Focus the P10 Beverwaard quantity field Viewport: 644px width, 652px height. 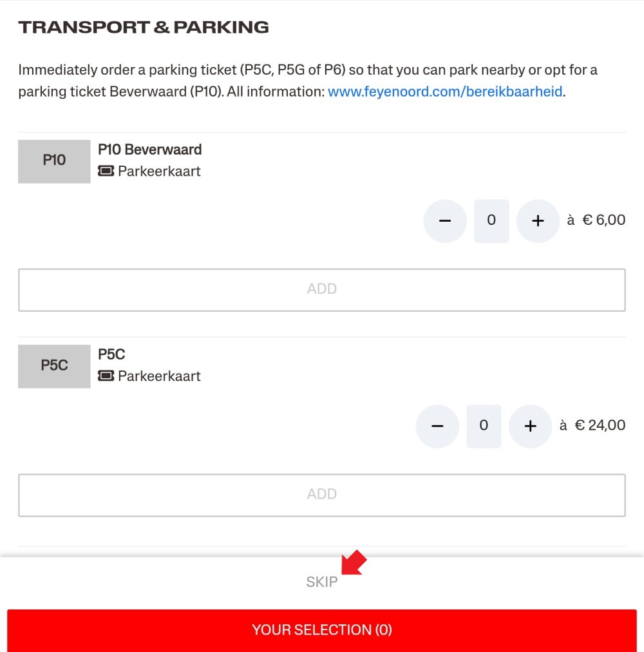click(491, 221)
